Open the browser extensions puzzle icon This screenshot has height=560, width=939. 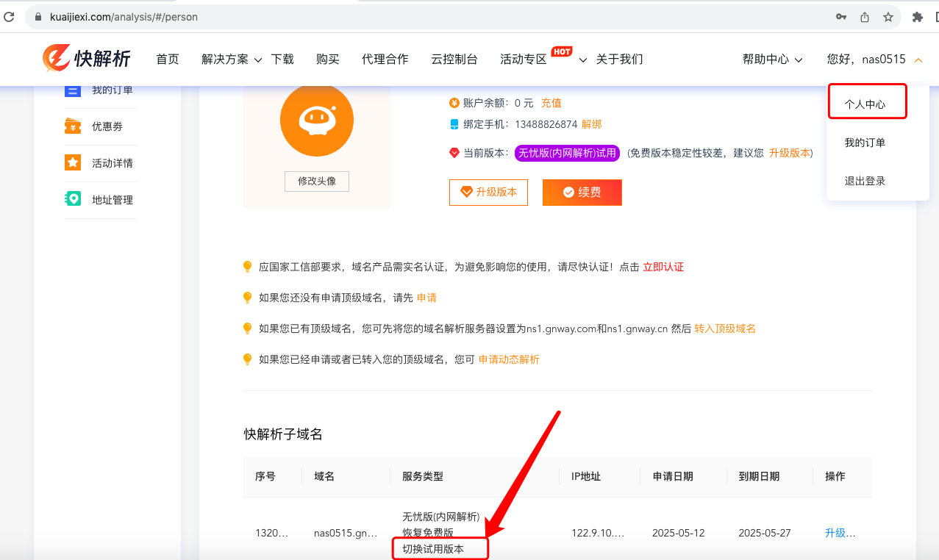[x=917, y=16]
